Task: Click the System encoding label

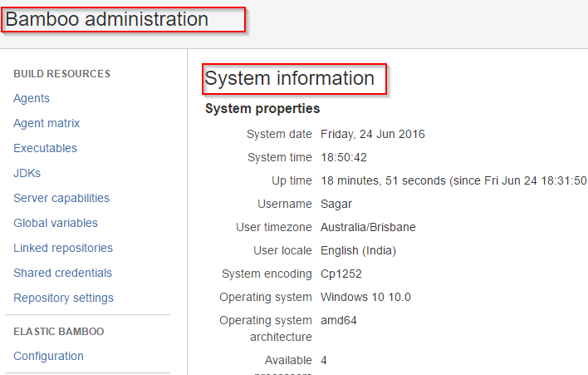Action: click(x=267, y=274)
